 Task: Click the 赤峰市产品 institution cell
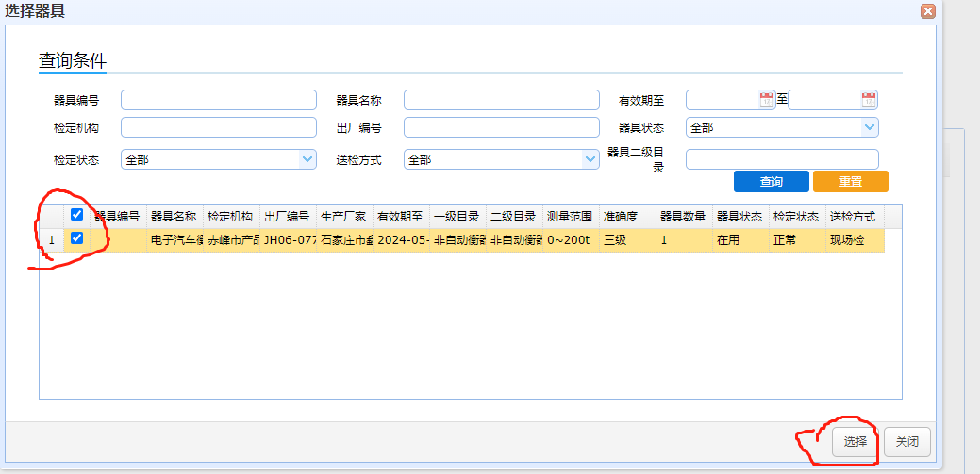[231, 239]
